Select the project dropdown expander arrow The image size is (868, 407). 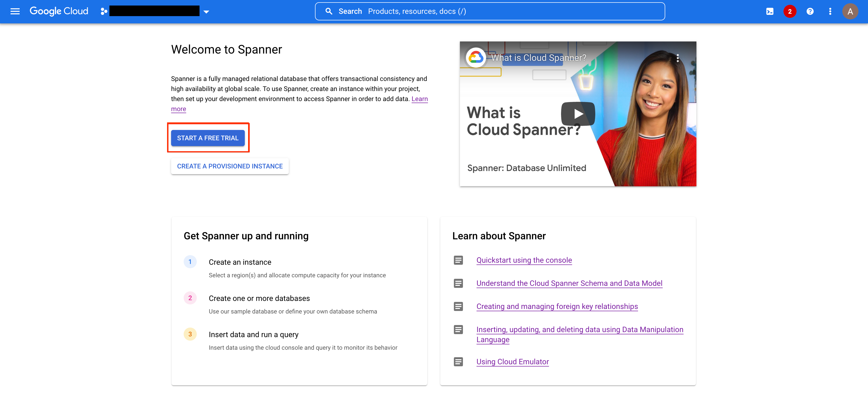(x=206, y=11)
